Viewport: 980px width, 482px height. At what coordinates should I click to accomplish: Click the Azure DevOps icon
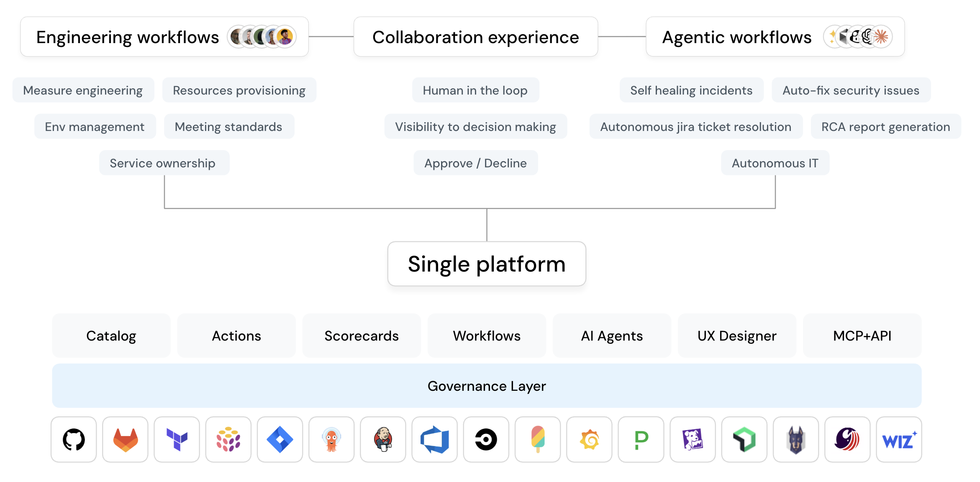tap(434, 439)
